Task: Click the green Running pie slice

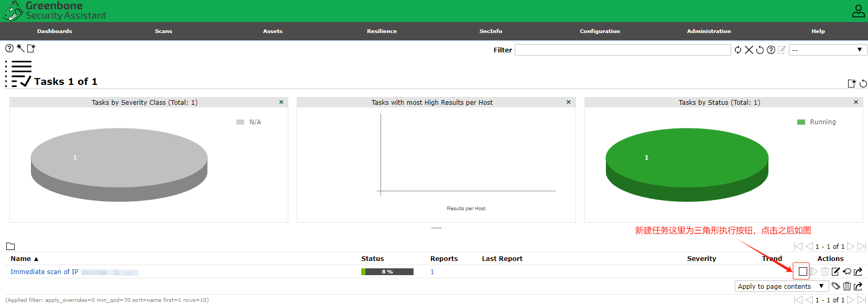Action: pos(687,165)
